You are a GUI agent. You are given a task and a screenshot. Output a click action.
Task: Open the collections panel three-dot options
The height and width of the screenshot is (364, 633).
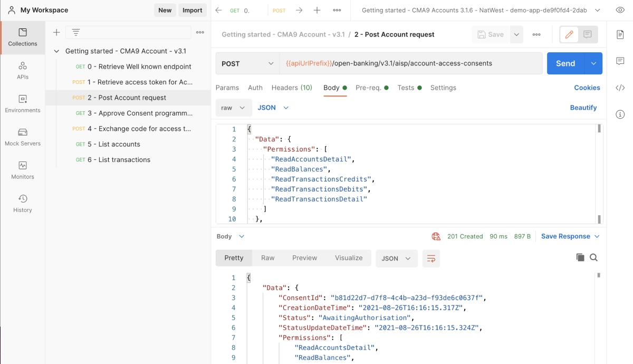[200, 33]
